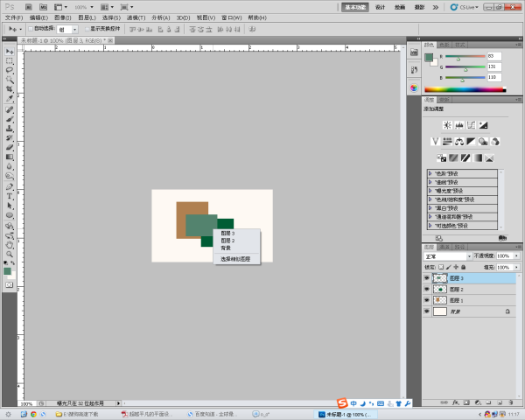The width and height of the screenshot is (525, 420).
Task: Select the Lasso tool
Action: point(10,70)
